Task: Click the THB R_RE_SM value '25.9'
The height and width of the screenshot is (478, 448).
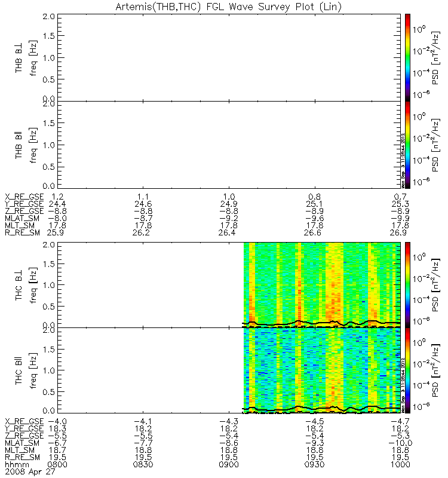Action: click(56, 232)
